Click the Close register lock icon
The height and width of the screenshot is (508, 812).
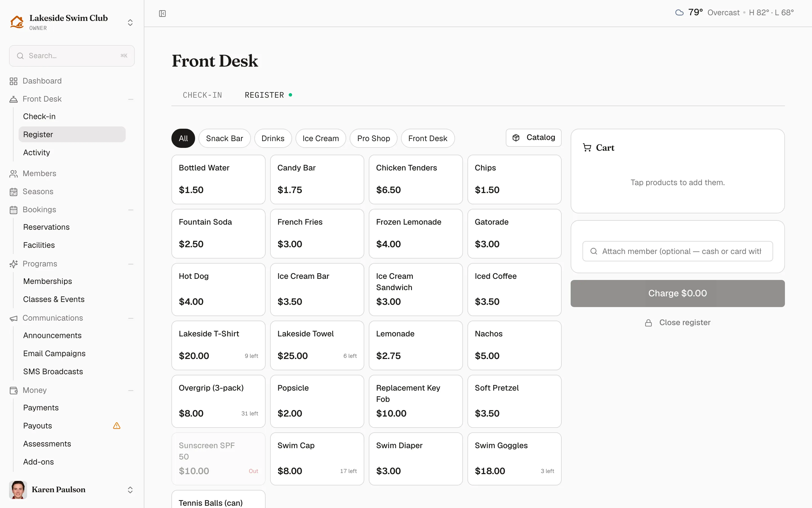(x=648, y=323)
